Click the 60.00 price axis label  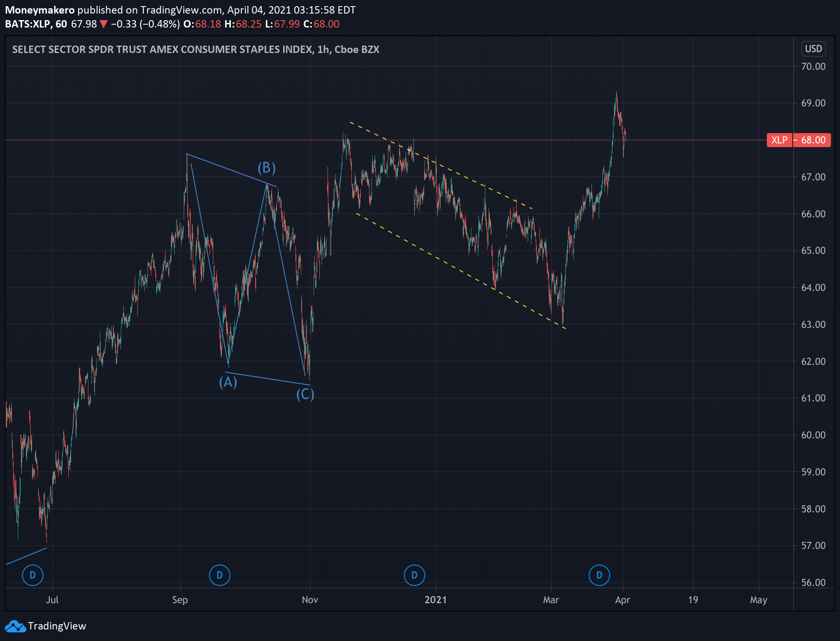[x=813, y=435]
